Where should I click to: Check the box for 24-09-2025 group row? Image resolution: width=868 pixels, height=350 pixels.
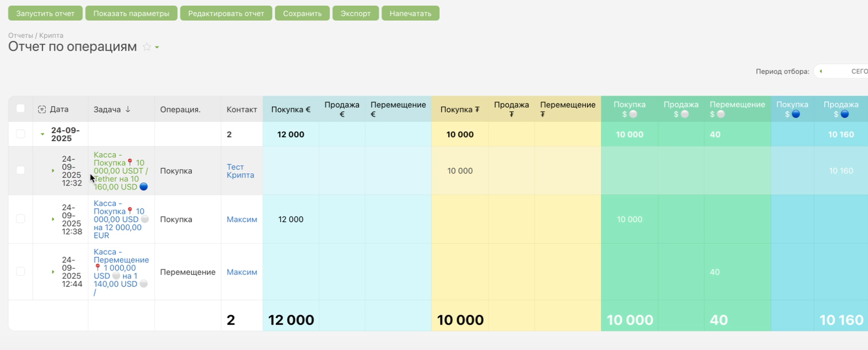pyautogui.click(x=21, y=134)
